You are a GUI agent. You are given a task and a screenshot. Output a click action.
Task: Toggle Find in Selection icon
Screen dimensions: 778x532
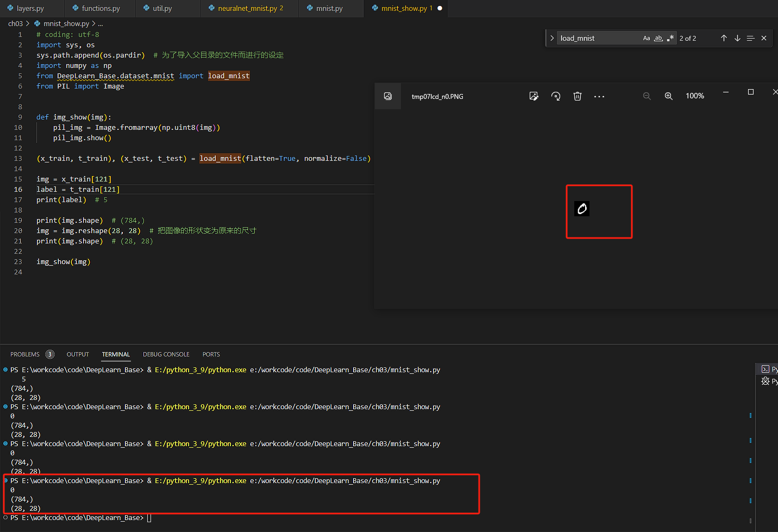click(x=751, y=38)
